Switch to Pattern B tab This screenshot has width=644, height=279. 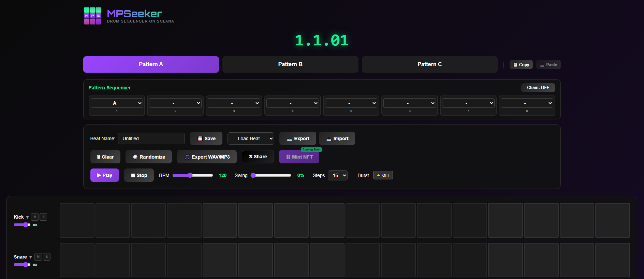pos(290,64)
